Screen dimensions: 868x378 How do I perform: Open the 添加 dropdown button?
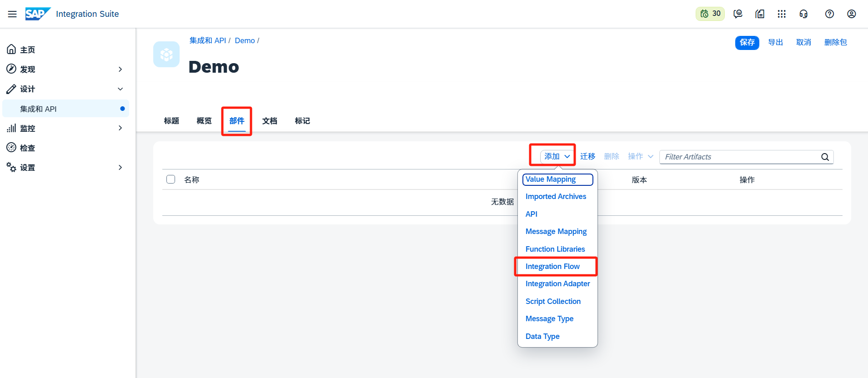(x=557, y=156)
